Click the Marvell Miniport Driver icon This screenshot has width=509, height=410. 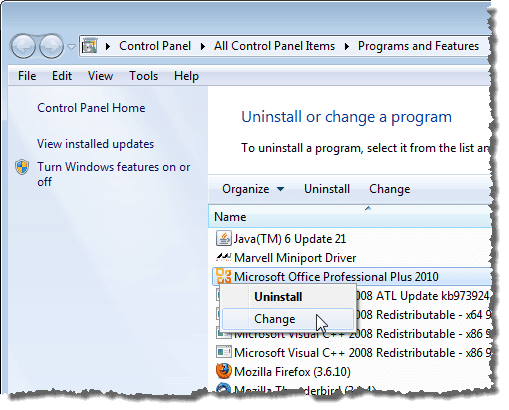[x=223, y=257]
